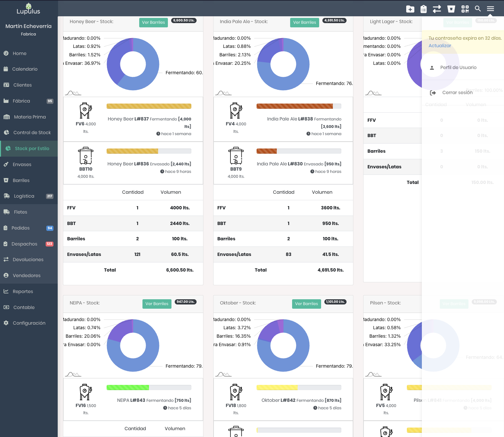This screenshot has width=504, height=437.
Task: Click the Oktober stock donut chart
Action: 283,345
